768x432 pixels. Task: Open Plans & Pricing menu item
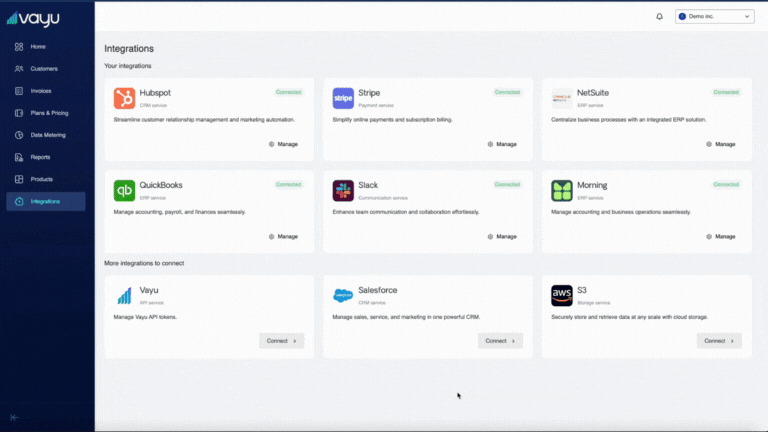coord(46,113)
